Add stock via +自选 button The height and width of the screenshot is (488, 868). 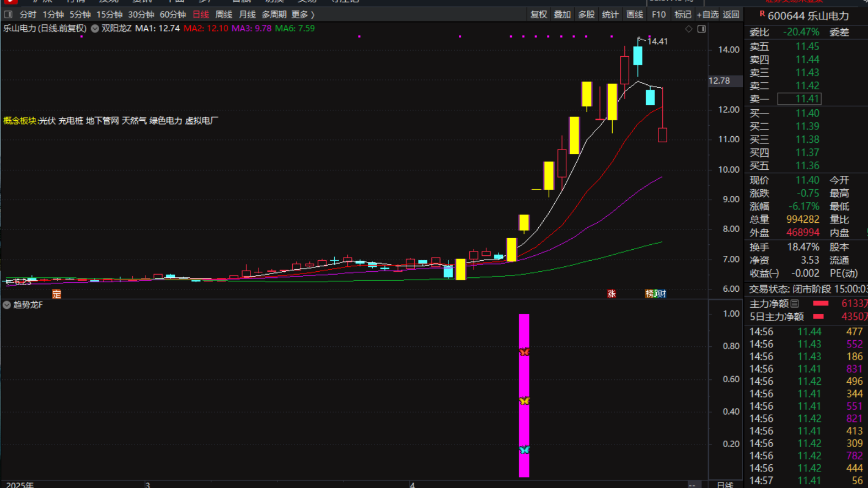pos(707,14)
